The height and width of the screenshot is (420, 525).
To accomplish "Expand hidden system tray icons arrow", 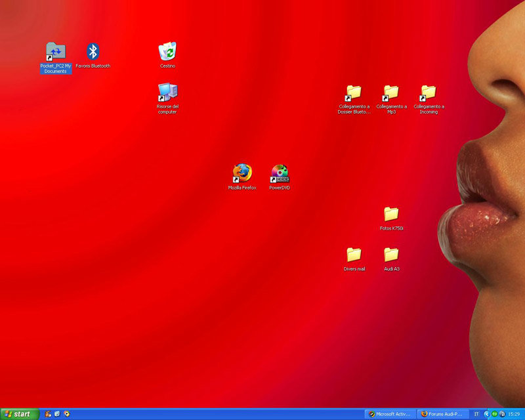I will (486, 414).
